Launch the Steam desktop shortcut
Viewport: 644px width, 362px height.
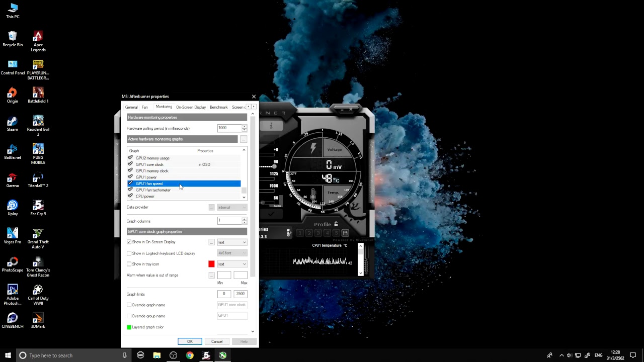point(13,124)
